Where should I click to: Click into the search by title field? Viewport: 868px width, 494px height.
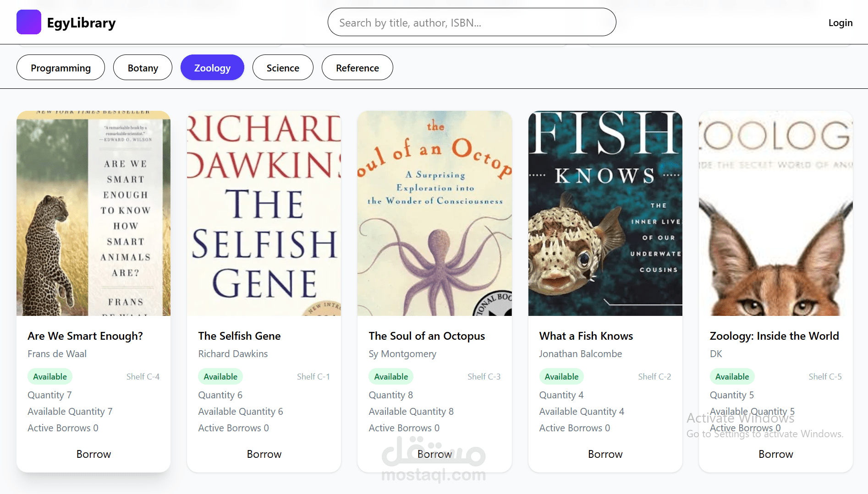(x=471, y=22)
